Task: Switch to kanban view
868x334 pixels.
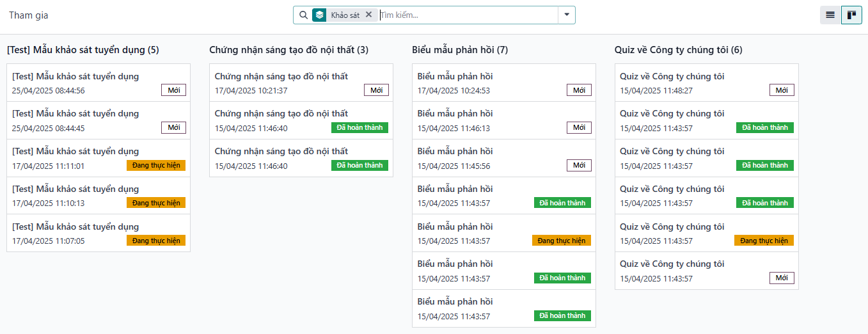Action: tap(851, 15)
